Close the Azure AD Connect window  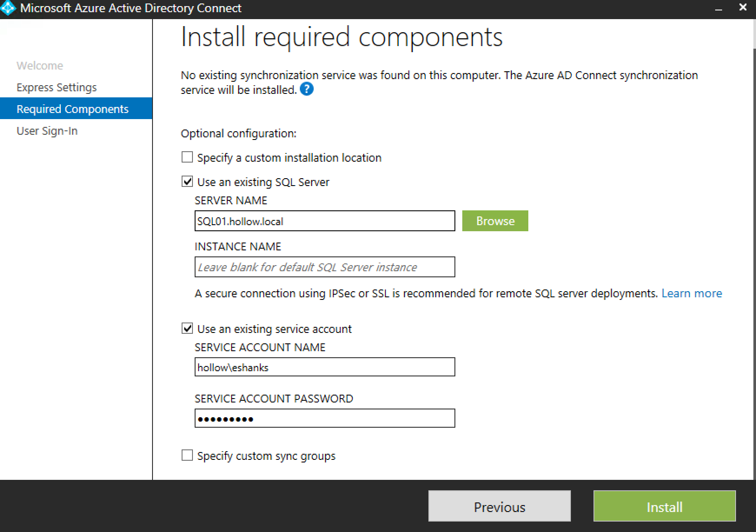point(743,7)
